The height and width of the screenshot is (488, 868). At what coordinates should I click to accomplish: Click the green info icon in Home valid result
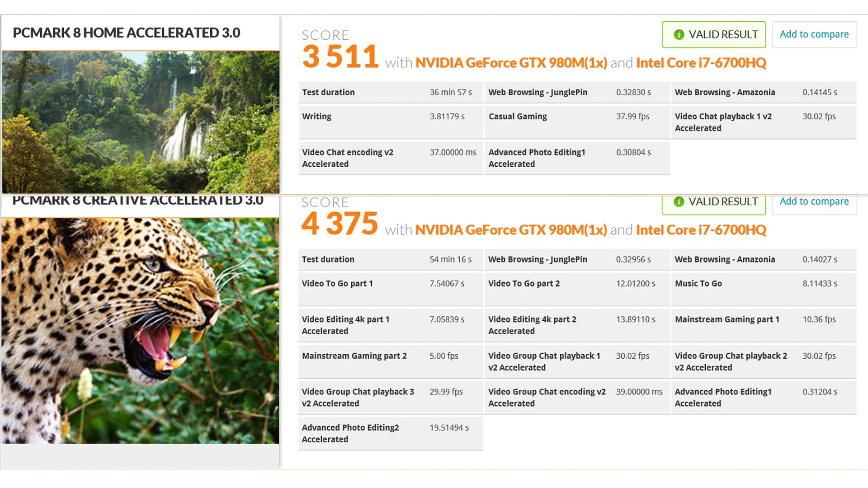679,35
